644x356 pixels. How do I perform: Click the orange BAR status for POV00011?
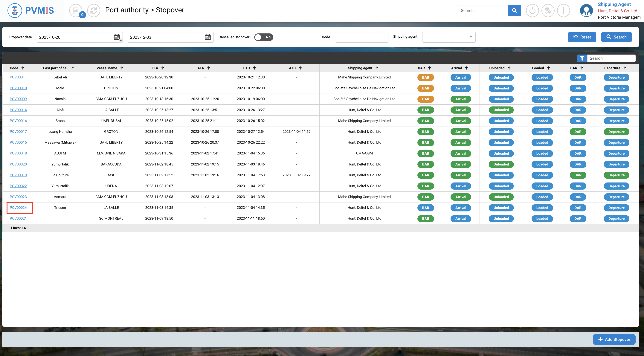(425, 77)
